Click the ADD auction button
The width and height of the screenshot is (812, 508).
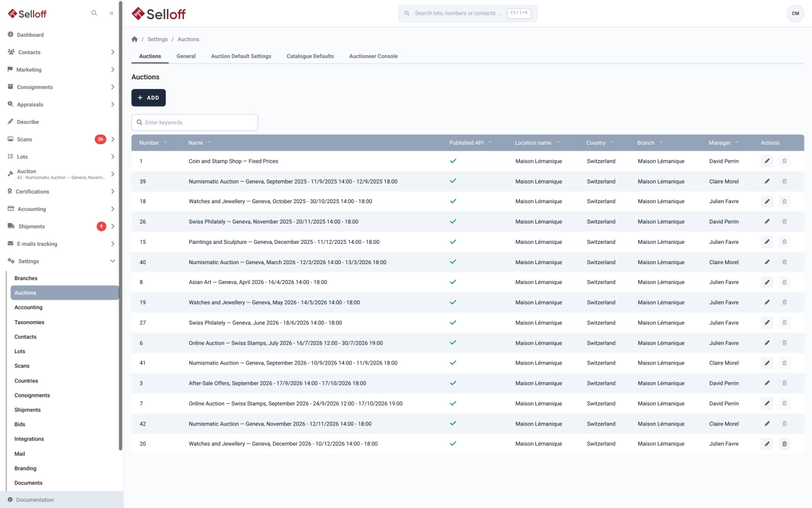coord(148,98)
